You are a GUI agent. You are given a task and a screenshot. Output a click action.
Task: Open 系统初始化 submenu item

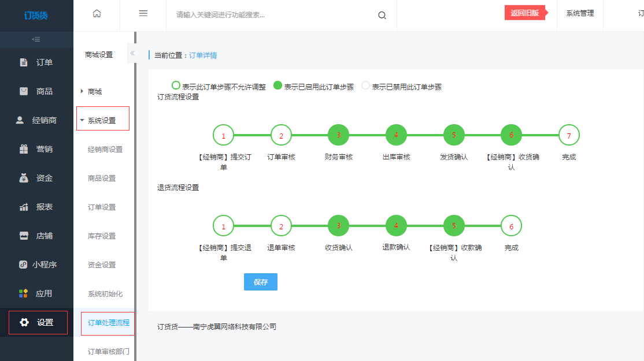coord(105,294)
